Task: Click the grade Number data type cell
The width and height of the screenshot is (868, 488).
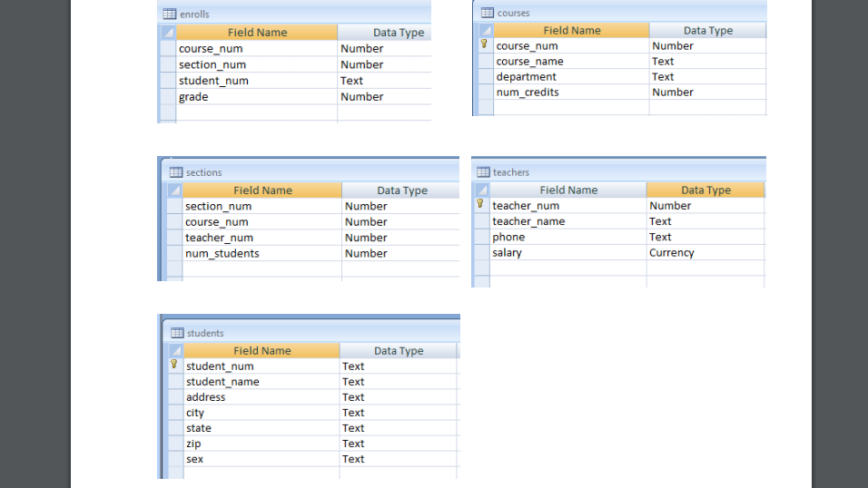Action: [x=384, y=97]
